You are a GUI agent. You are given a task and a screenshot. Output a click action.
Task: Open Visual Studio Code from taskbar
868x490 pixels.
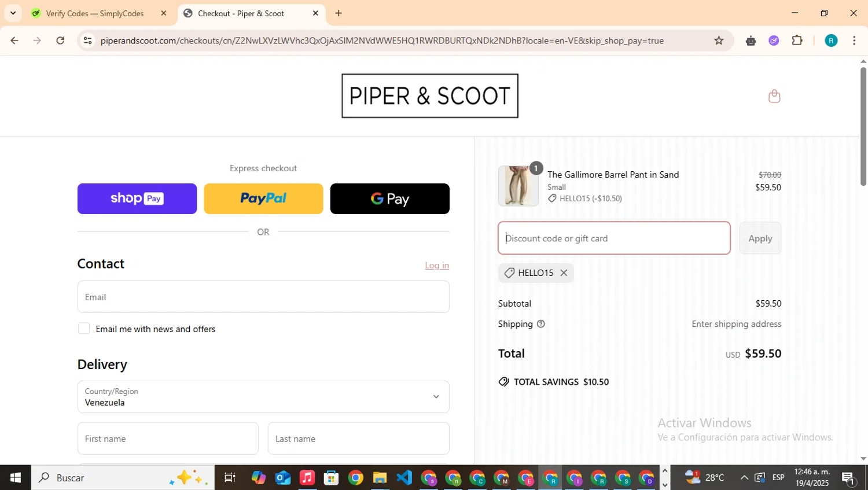[x=404, y=478]
